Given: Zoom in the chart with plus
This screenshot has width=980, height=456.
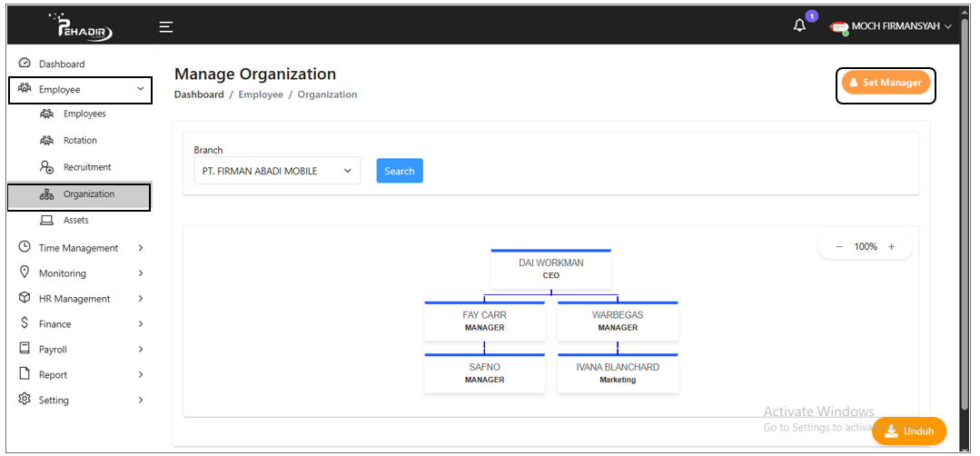Looking at the screenshot, I should (x=891, y=247).
